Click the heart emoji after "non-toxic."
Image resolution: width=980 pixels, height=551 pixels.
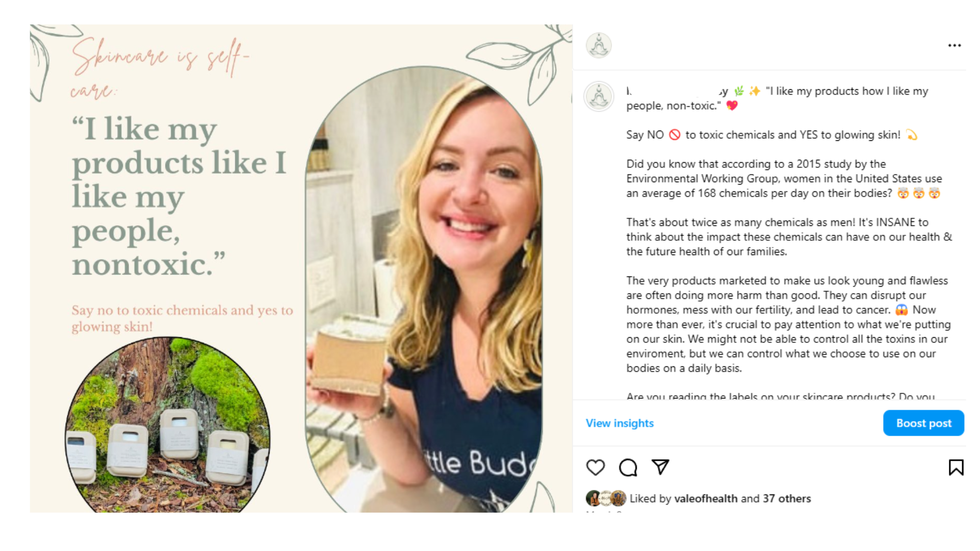pyautogui.click(x=732, y=106)
